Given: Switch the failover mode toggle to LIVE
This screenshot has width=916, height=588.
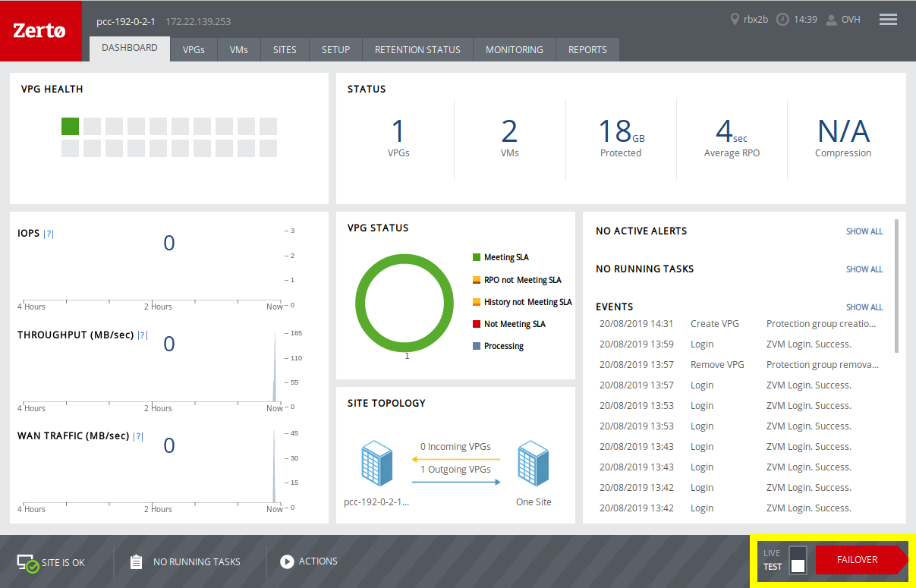Looking at the screenshot, I should [797, 555].
